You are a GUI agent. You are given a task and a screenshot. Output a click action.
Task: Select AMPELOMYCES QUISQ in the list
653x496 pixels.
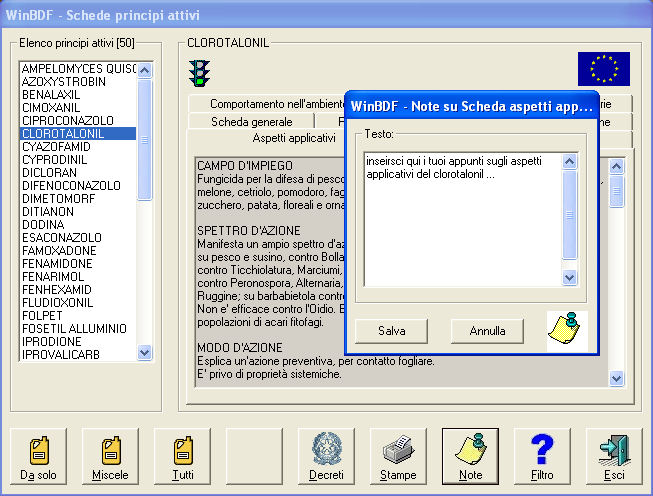(x=78, y=69)
